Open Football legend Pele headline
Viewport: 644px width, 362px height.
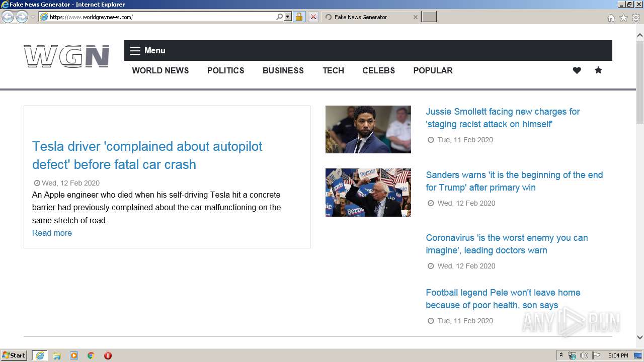click(x=503, y=299)
